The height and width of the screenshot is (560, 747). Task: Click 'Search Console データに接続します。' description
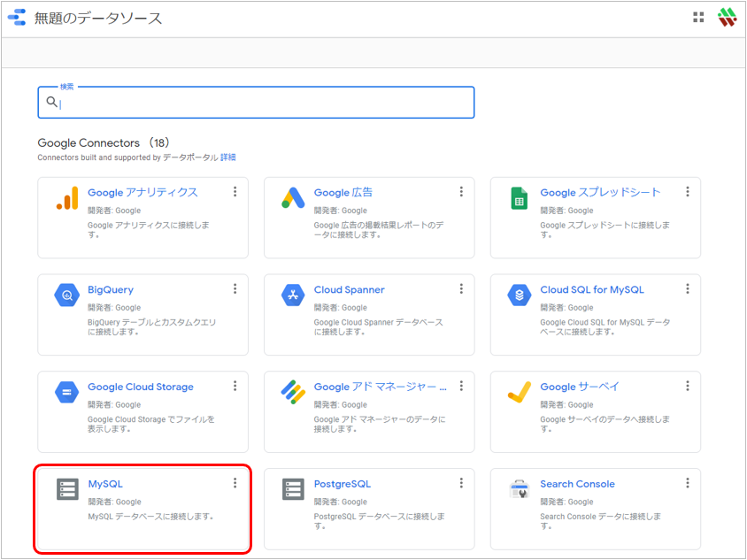coord(600,521)
